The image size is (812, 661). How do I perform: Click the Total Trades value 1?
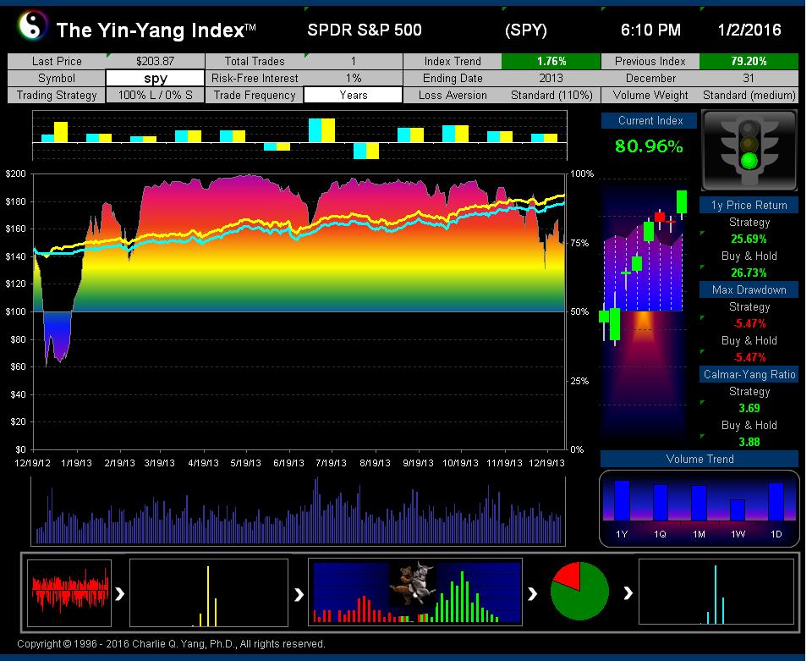click(x=353, y=61)
